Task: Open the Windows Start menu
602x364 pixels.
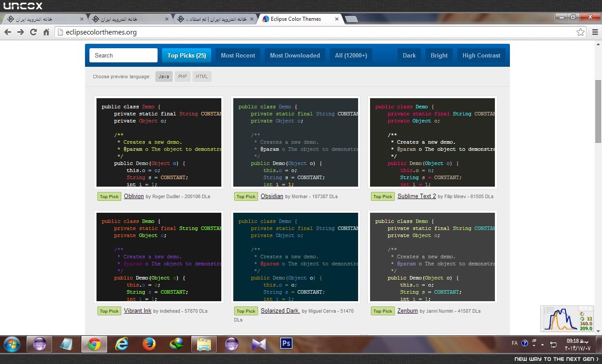Action: pos(12,344)
